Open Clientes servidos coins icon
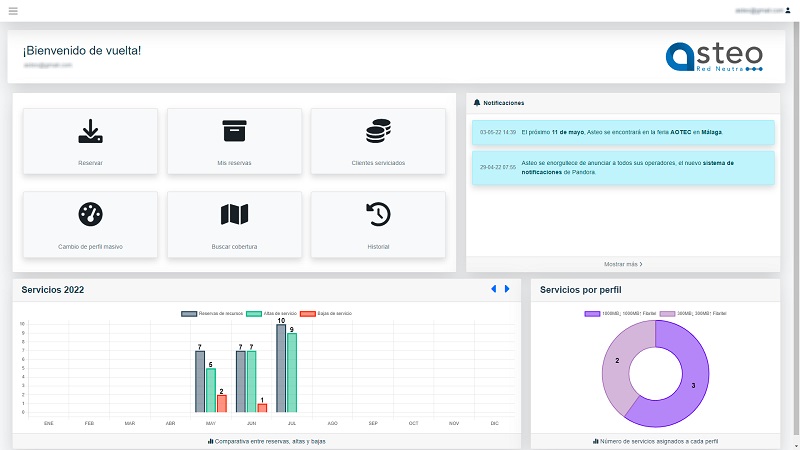The image size is (800, 450). point(378,131)
